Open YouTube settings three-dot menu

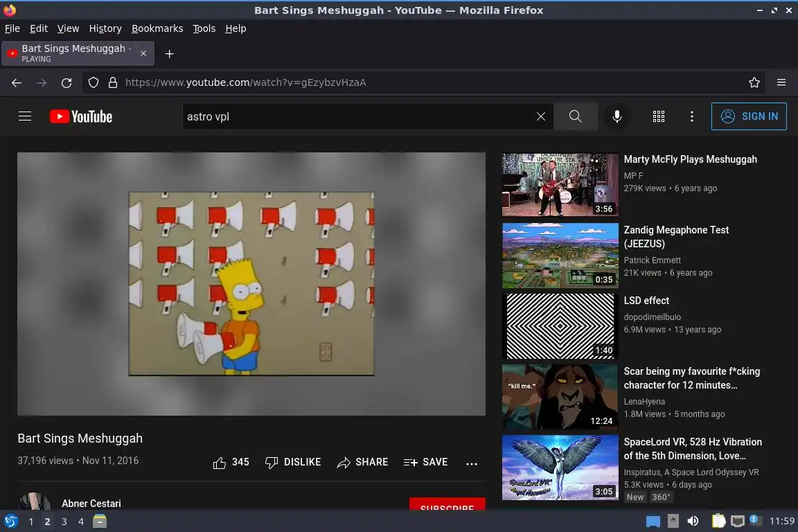click(691, 116)
